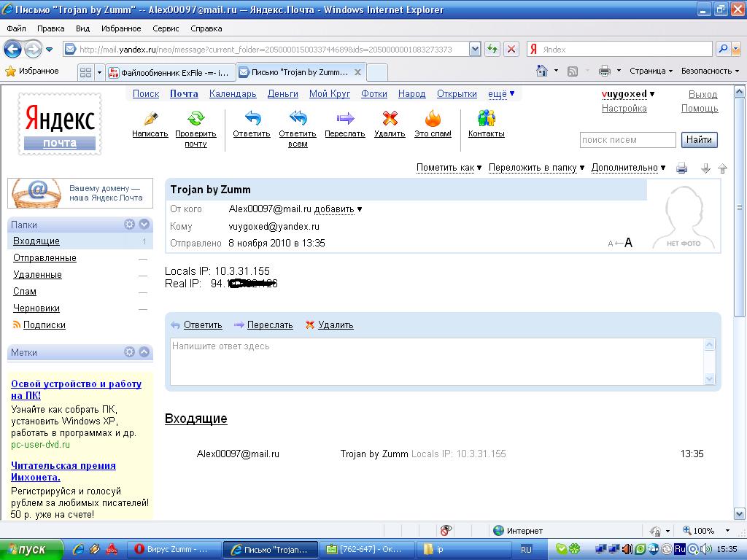Click the browser Back arrow button
Screen dimensions: 747x560
12,49
